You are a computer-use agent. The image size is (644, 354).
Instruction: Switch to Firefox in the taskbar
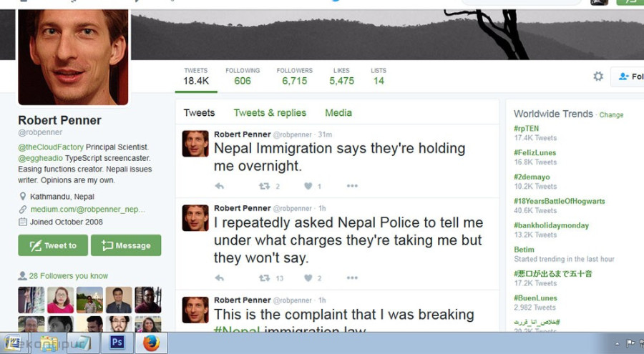(150, 343)
